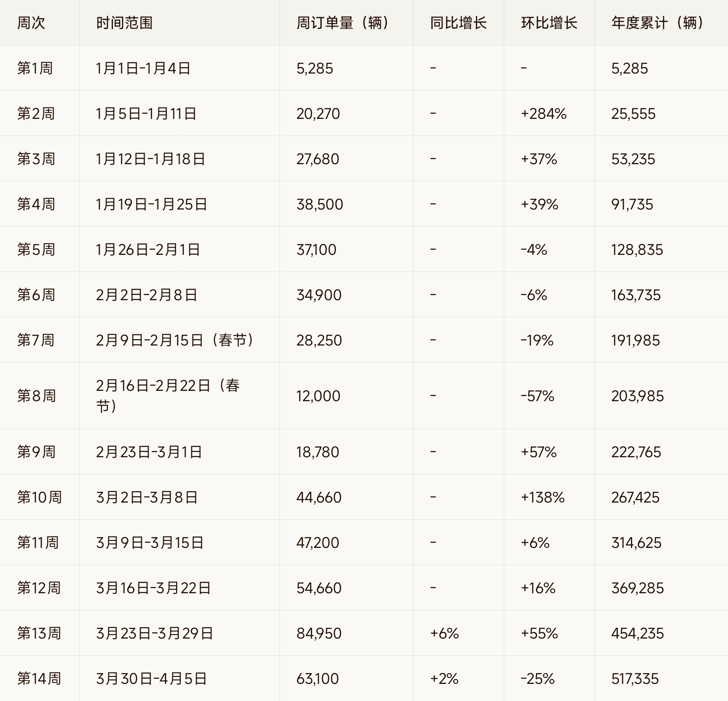This screenshot has width=728, height=701.
Task: Select the 3月30日-4月5日 date cell
Action: tap(151, 679)
